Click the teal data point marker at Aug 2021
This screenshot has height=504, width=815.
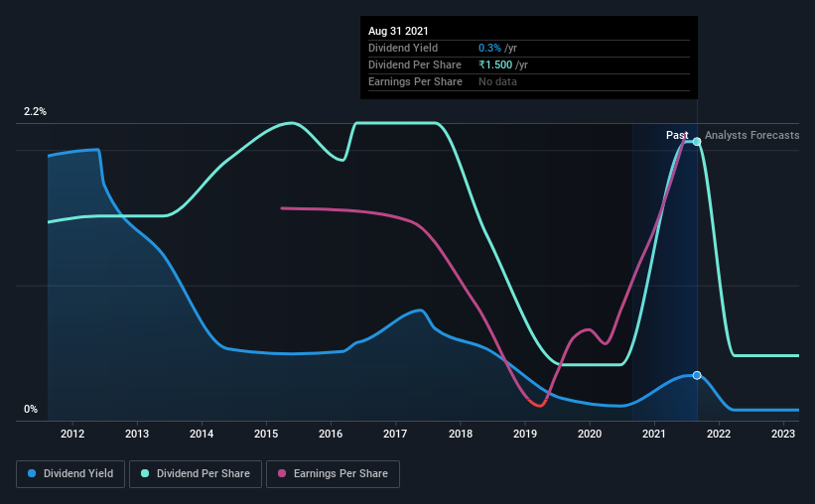coord(697,141)
